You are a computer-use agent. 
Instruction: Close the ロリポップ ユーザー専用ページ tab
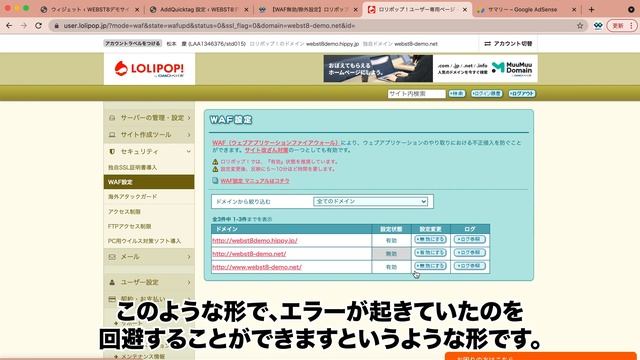(x=464, y=9)
